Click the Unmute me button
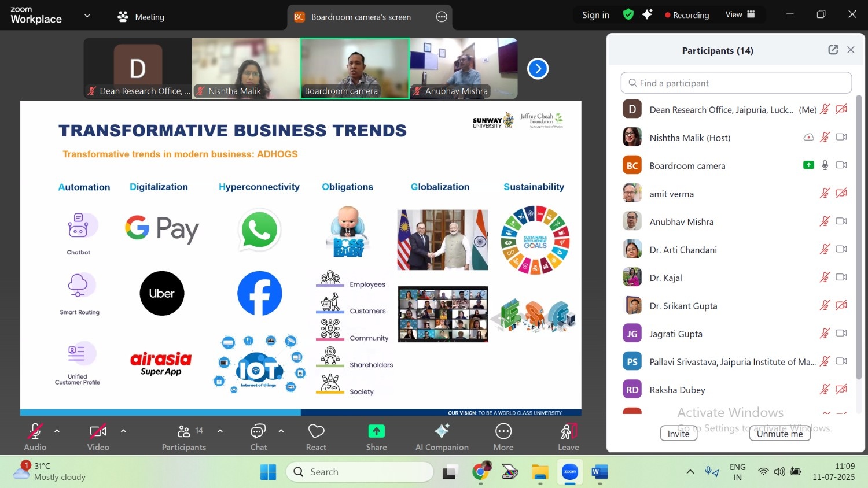 779,434
